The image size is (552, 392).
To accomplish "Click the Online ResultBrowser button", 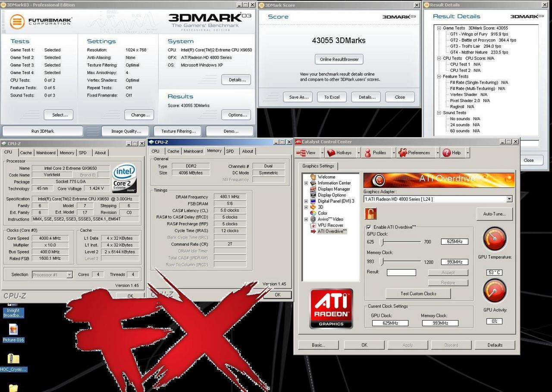I will (339, 59).
